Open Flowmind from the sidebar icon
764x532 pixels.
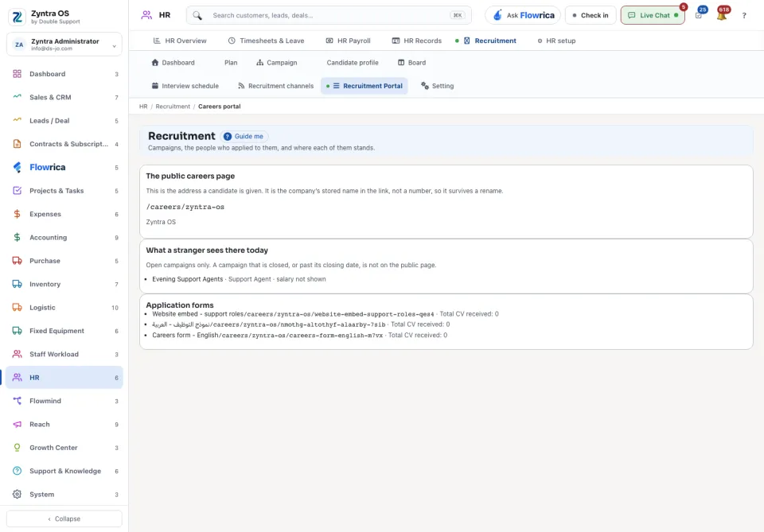pyautogui.click(x=17, y=401)
